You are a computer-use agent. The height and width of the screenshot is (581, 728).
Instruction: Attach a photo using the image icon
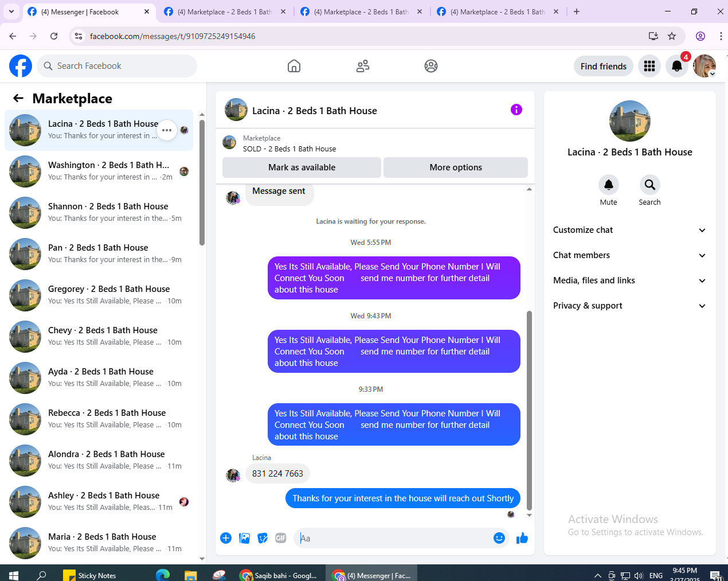245,538
